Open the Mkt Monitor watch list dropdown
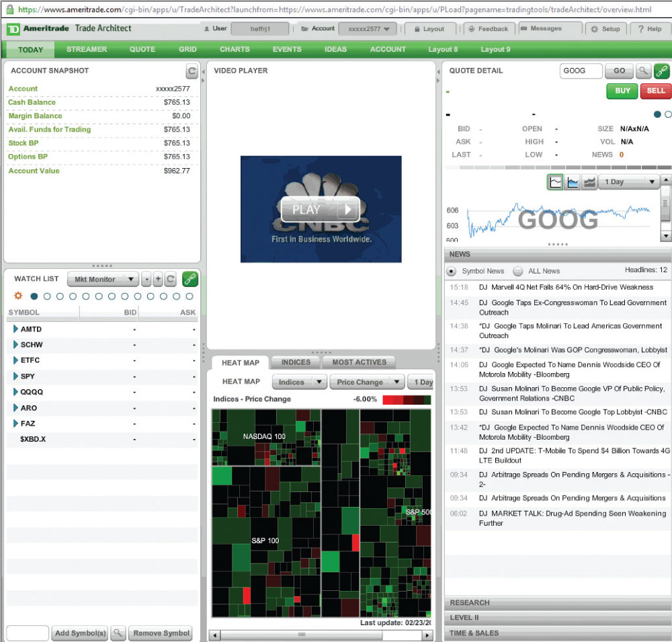The width and height of the screenshot is (672, 642). pyautogui.click(x=103, y=279)
